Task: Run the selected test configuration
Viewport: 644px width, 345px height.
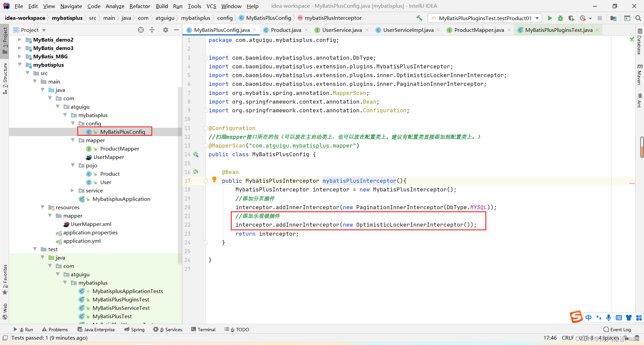Action: [550, 18]
